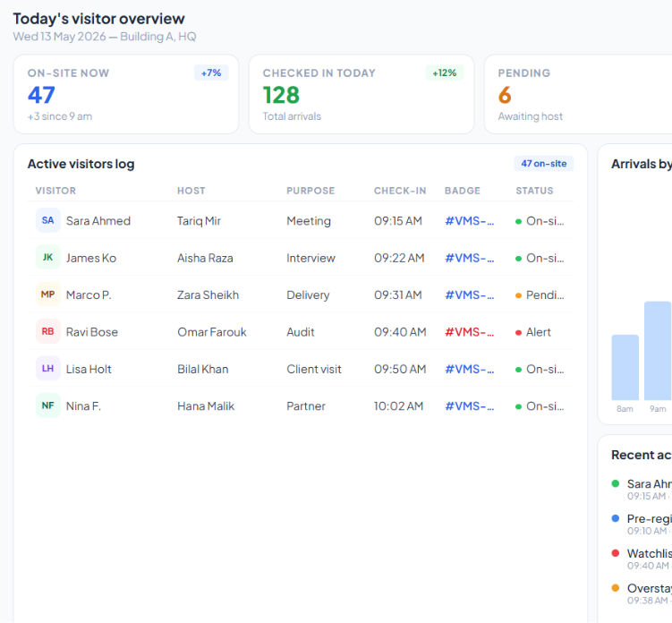The width and height of the screenshot is (672, 623).
Task: Select the On-site now value 47
Action: pyautogui.click(x=41, y=95)
